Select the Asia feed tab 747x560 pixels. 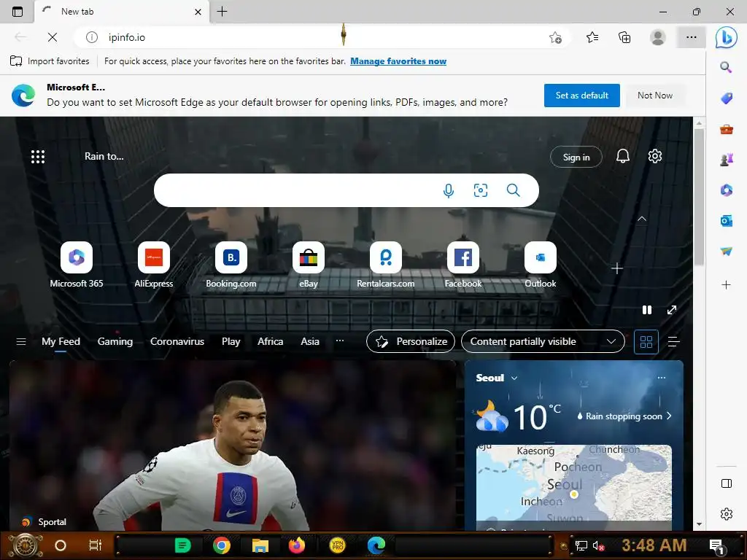click(x=309, y=341)
